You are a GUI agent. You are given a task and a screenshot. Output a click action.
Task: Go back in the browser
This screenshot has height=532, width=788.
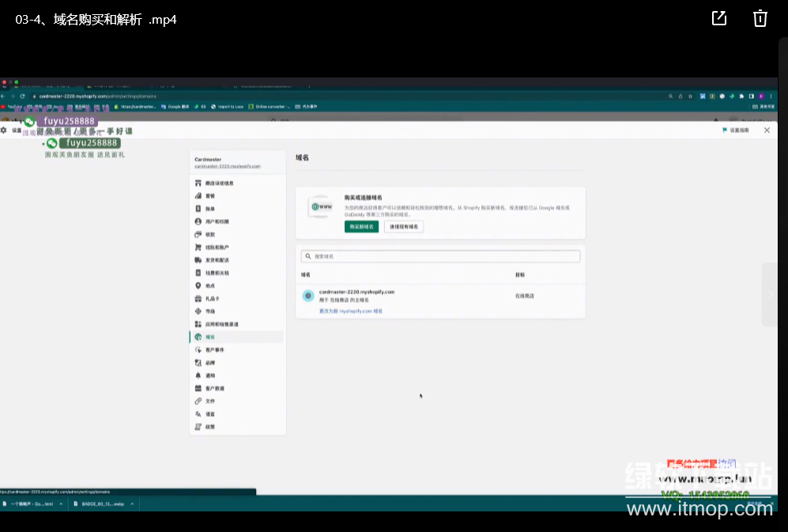coord(3,96)
